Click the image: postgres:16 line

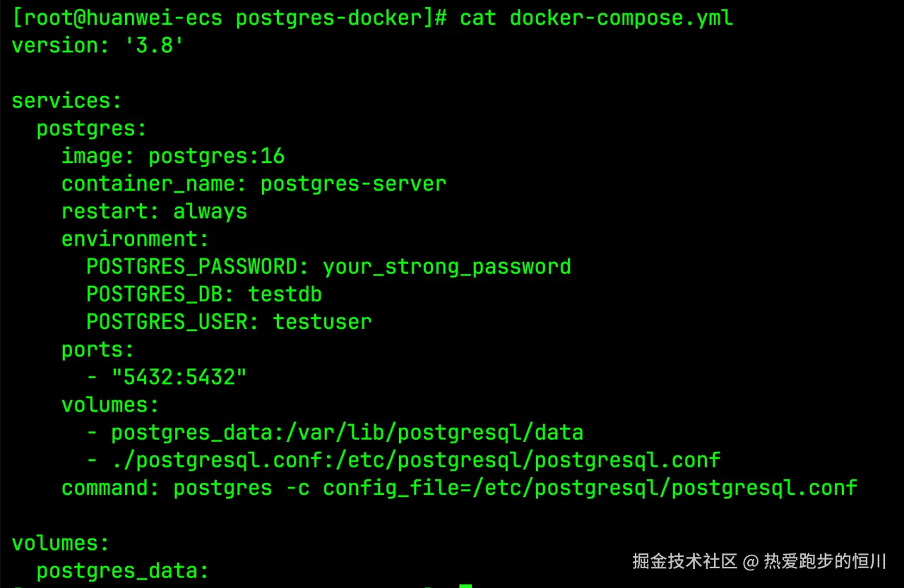click(172, 156)
